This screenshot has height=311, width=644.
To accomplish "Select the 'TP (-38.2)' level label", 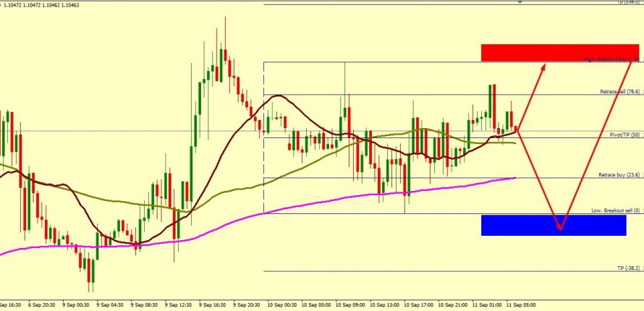I will 627,268.
